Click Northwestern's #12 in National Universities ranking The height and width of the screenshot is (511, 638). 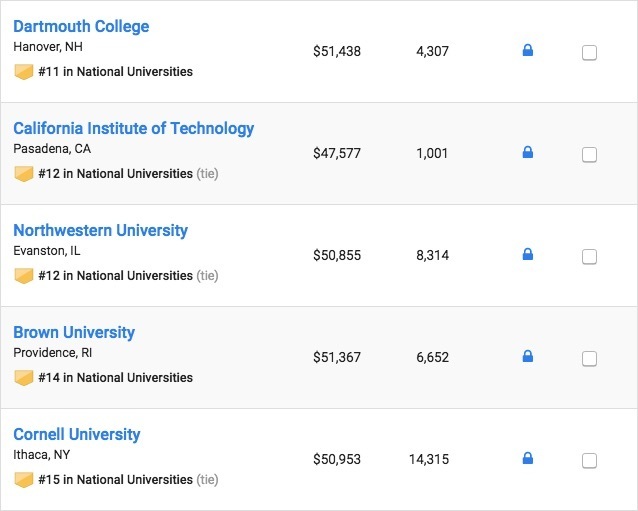pyautogui.click(x=115, y=276)
